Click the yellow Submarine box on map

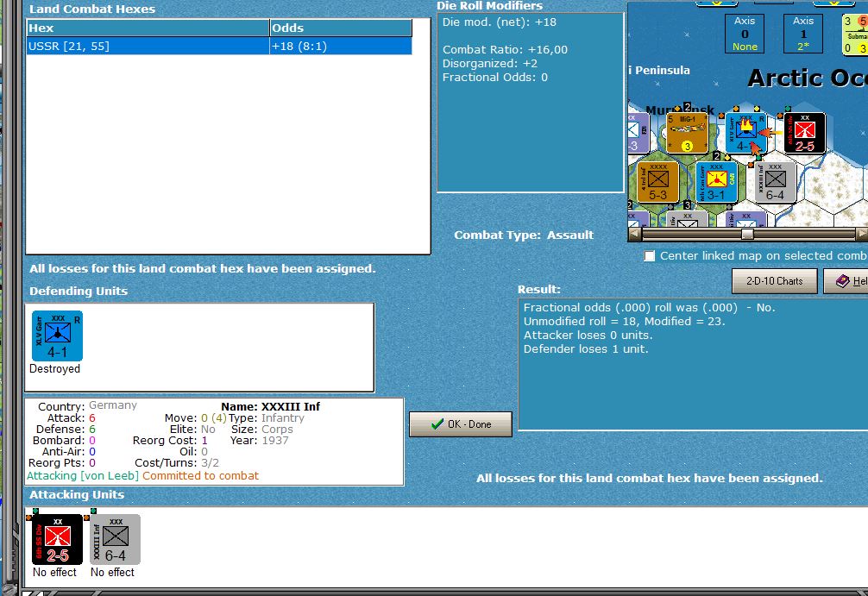tap(855, 35)
